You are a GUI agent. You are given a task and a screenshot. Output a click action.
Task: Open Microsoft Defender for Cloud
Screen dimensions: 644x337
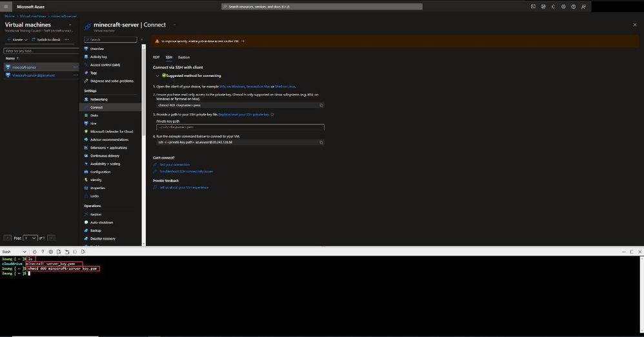coord(111,132)
